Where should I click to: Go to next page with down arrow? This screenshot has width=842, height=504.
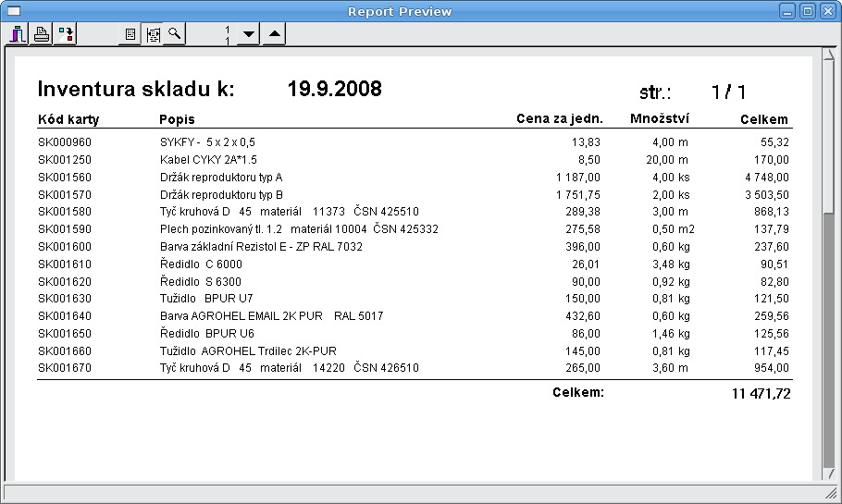[x=248, y=35]
